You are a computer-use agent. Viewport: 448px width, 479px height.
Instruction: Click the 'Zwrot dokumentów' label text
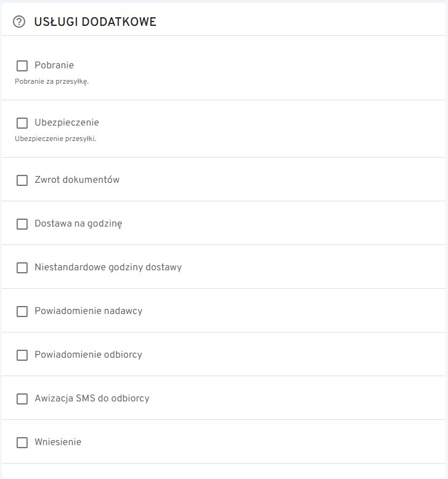77,180
